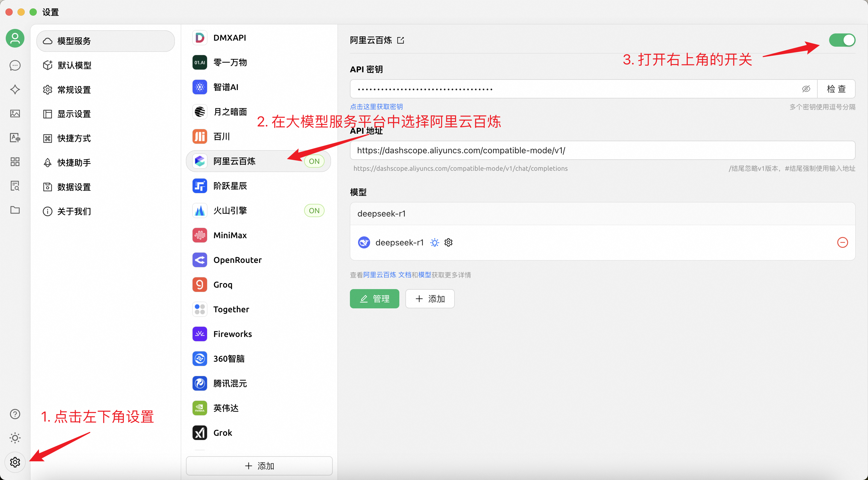Remove deepseek-r1 model with minus icon
The height and width of the screenshot is (480, 868).
(x=842, y=242)
